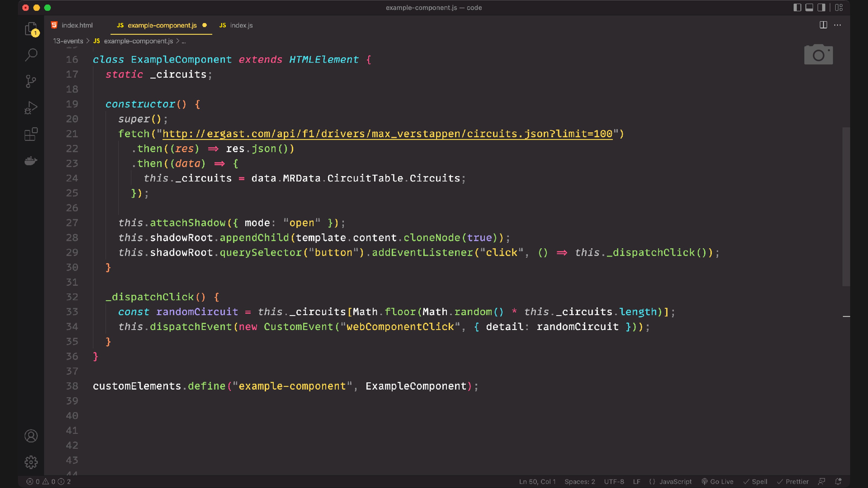The width and height of the screenshot is (868, 488).
Task: Toggle the Secondary Side Bar layout button
Action: (x=821, y=7)
